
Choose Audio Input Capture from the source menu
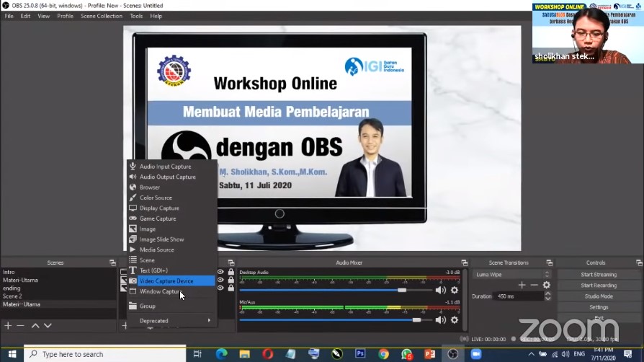click(x=172, y=167)
